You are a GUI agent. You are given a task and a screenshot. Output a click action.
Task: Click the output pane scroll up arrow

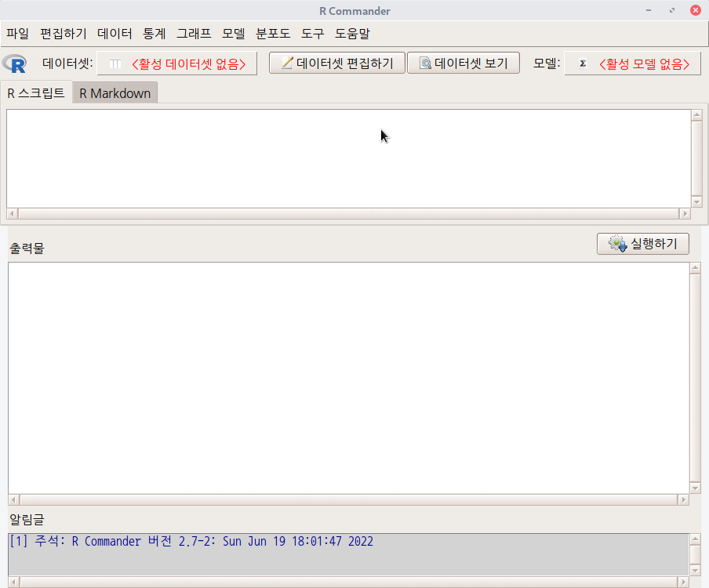pyautogui.click(x=696, y=268)
